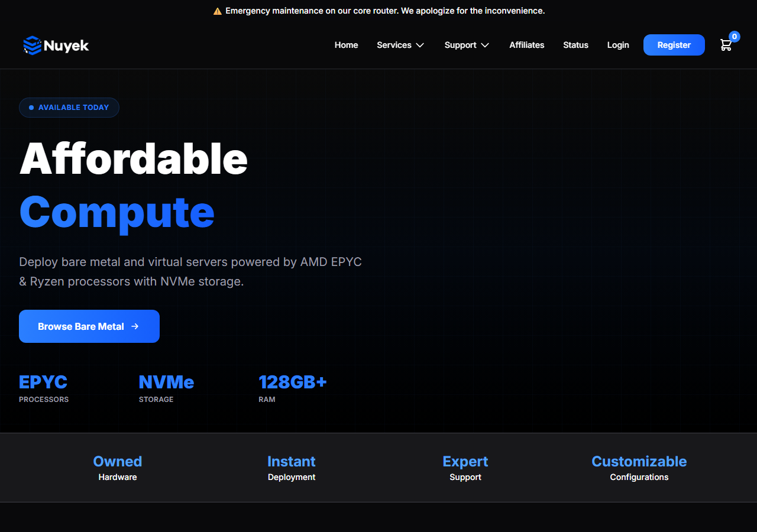Image resolution: width=757 pixels, height=532 pixels.
Task: Select the Login menu item
Action: [618, 45]
